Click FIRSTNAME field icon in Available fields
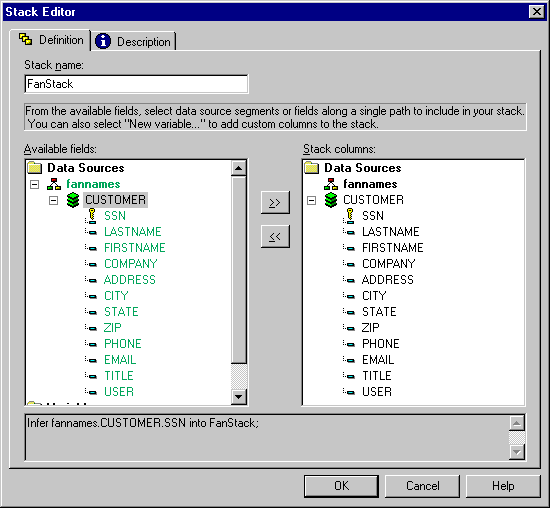 [91, 248]
